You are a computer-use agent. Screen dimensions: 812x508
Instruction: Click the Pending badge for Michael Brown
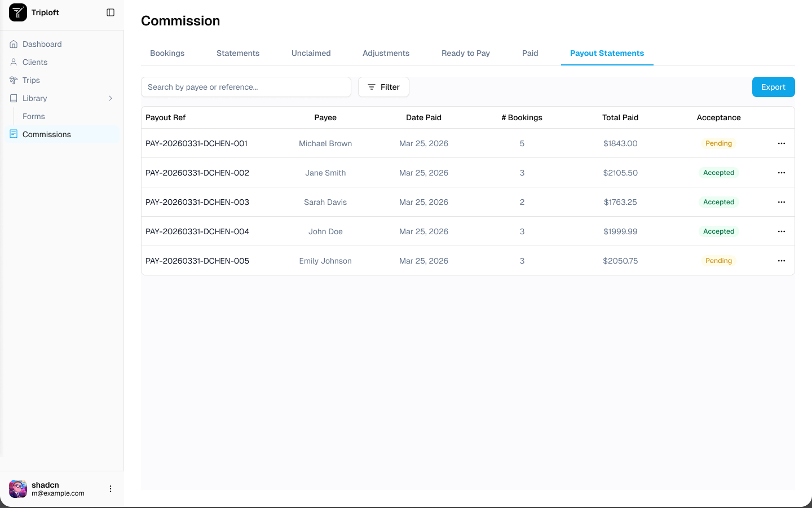tap(719, 143)
